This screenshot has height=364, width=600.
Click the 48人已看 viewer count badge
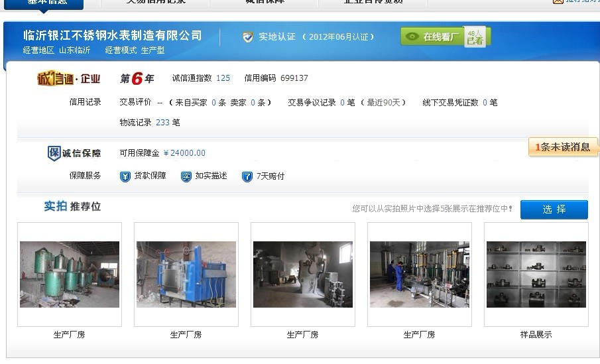(475, 36)
